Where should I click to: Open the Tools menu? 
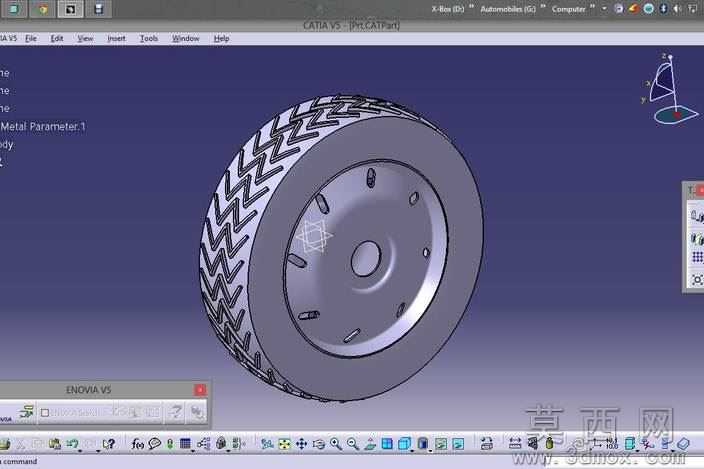tap(149, 39)
